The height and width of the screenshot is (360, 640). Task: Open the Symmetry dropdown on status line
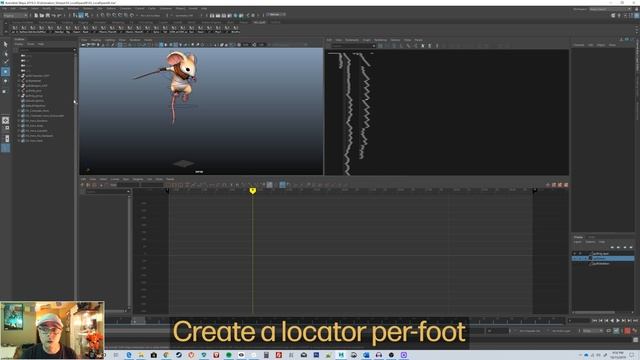click(x=184, y=16)
